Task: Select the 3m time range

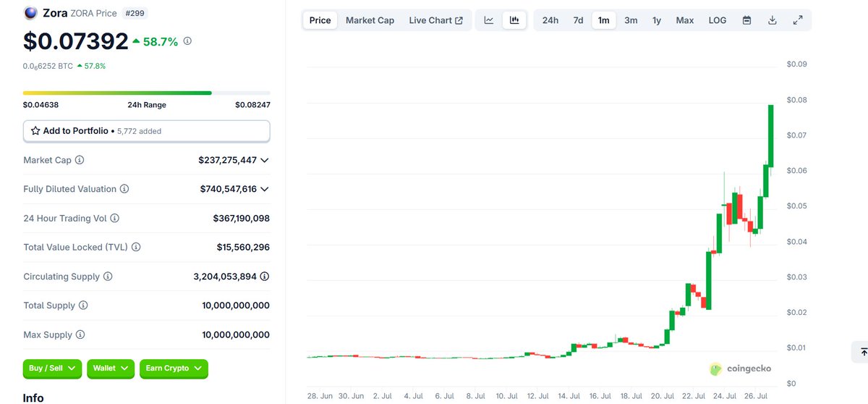Action: [x=631, y=20]
